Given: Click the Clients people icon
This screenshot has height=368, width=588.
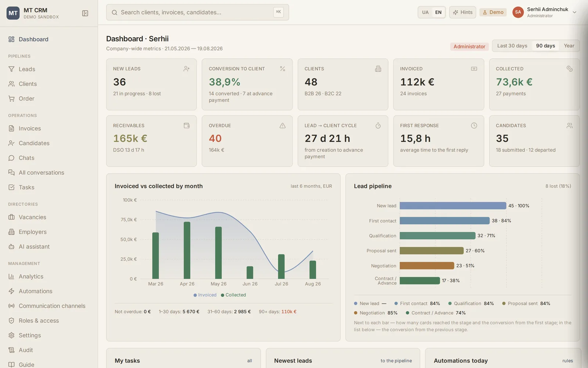Looking at the screenshot, I should point(11,84).
